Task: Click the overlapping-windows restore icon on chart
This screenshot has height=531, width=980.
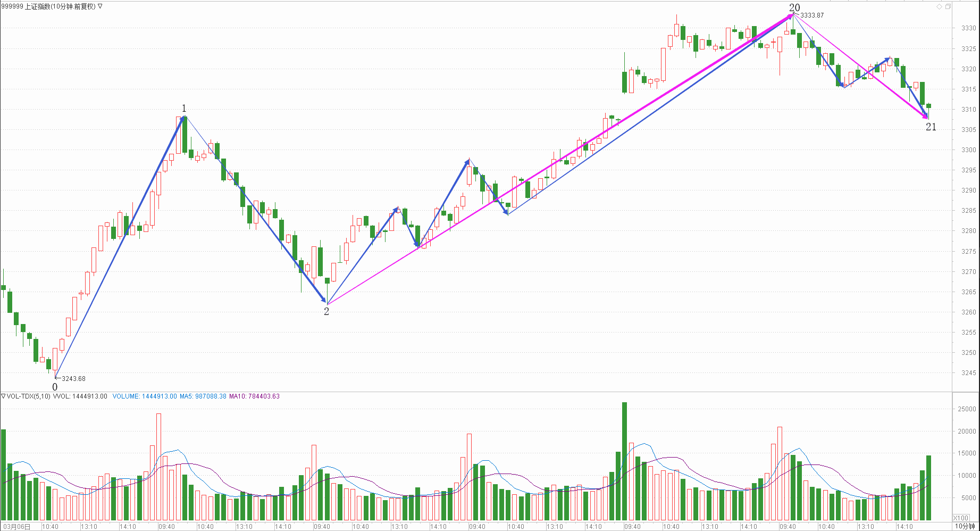Action: tap(948, 6)
